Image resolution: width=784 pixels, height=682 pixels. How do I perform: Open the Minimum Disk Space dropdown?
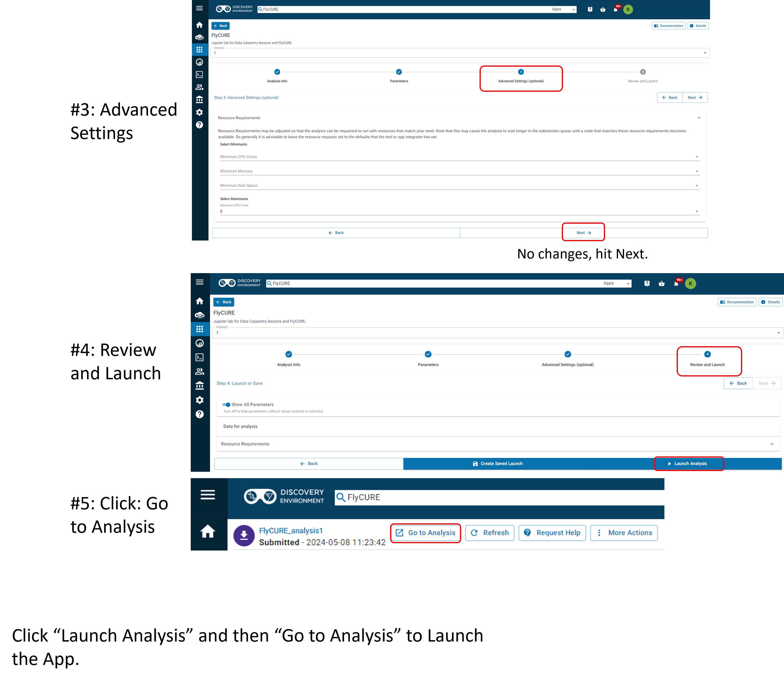click(x=459, y=186)
